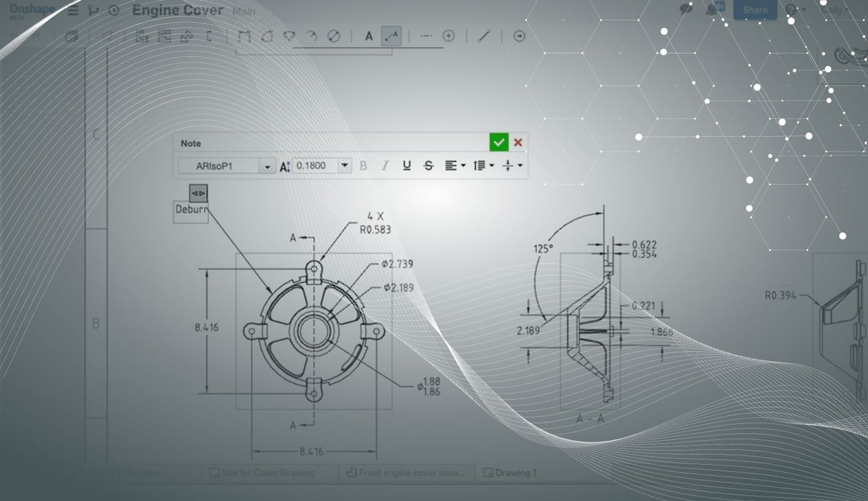This screenshot has width=868, height=501.
Task: Pick the centerline tool
Action: pos(426,36)
